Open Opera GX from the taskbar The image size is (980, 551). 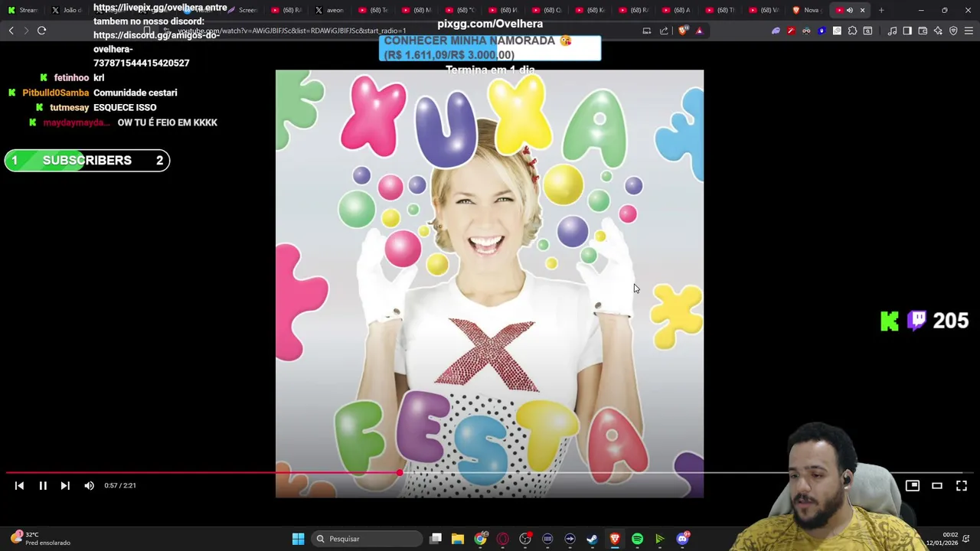[x=502, y=539]
